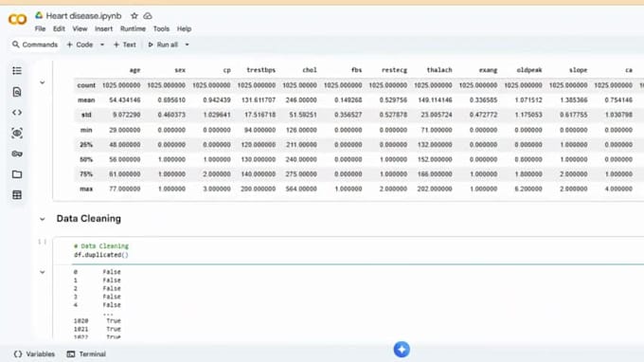Click the cloud save status icon

148,16
